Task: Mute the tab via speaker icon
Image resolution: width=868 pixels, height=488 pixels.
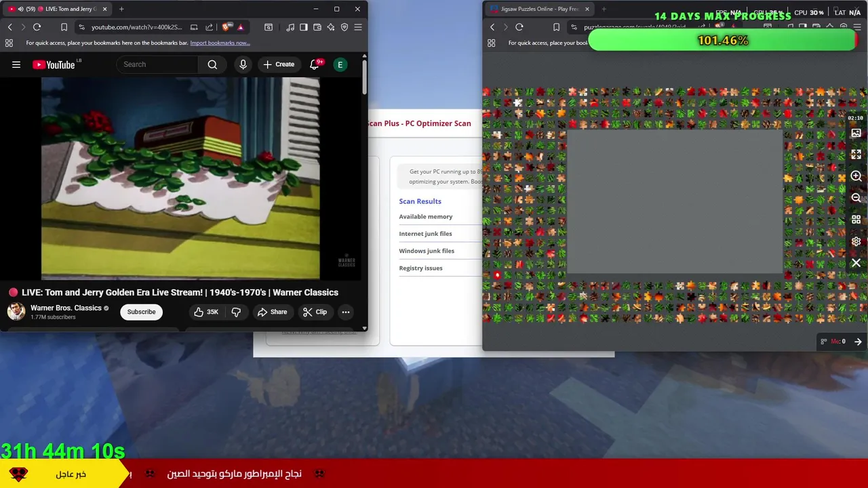Action: click(20, 9)
